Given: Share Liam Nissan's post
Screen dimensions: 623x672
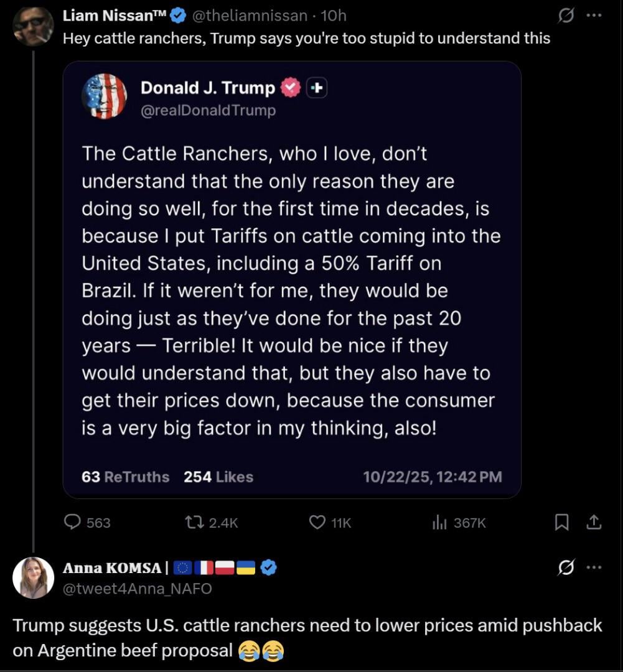Looking at the screenshot, I should [x=594, y=522].
